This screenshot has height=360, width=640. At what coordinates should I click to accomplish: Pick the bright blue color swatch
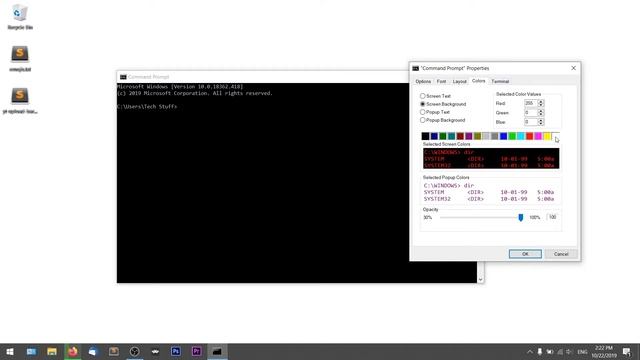[503, 136]
